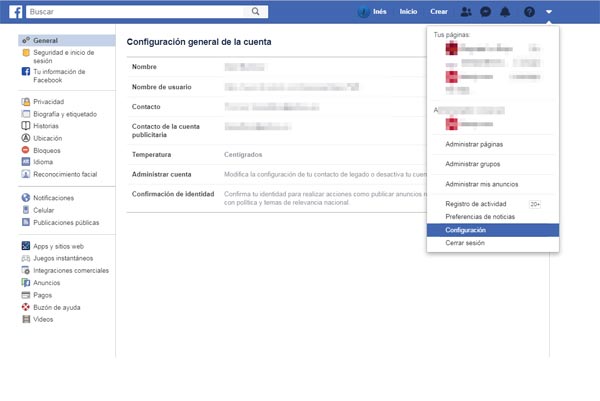
Task: Click the Notificaciones globe icon
Action: [x=26, y=198]
